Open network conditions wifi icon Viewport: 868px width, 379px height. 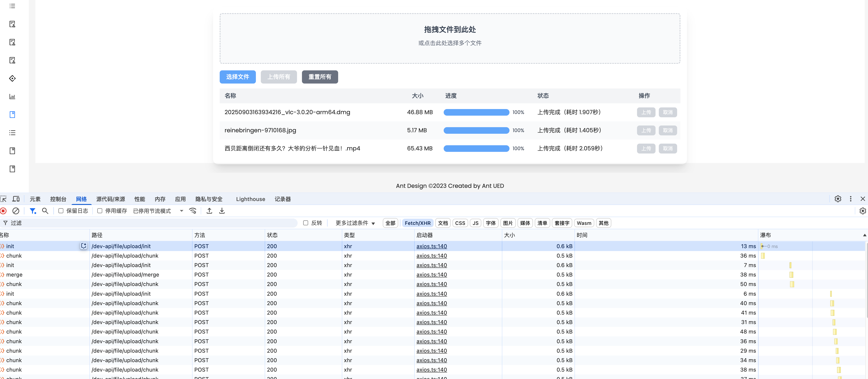click(x=193, y=211)
